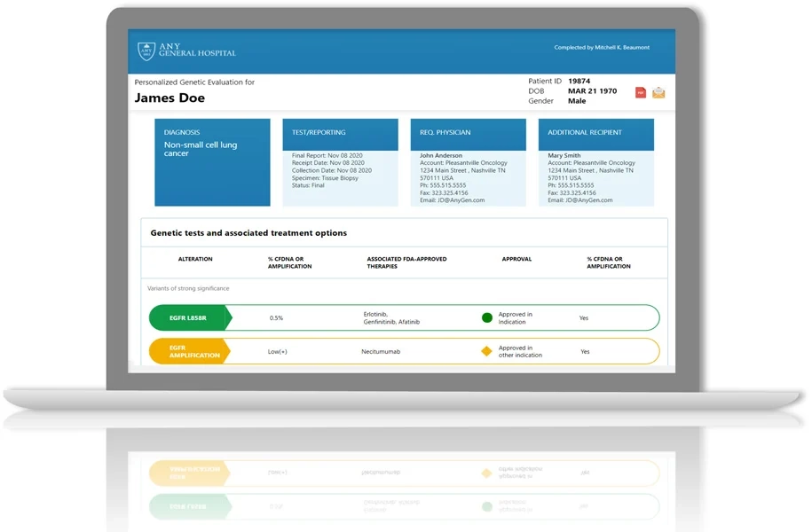Open the Req. Physician card header
Screen dimensions: 812x532
468,133
